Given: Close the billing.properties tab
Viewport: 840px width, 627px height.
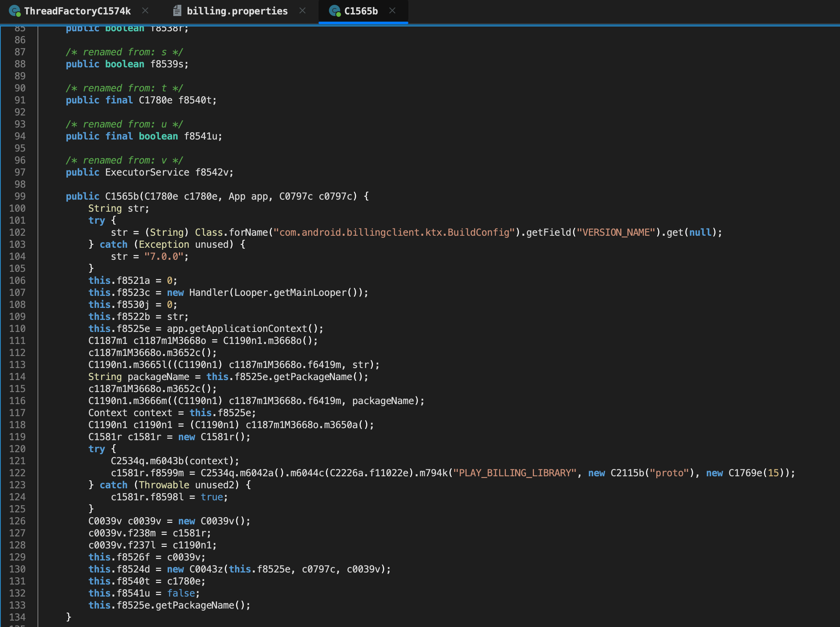Looking at the screenshot, I should pyautogui.click(x=302, y=11).
